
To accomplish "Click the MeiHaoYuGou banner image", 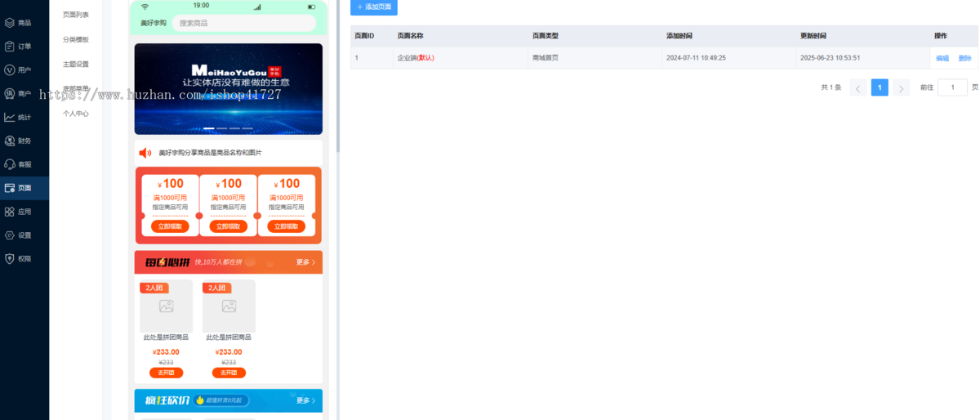I will [x=229, y=89].
